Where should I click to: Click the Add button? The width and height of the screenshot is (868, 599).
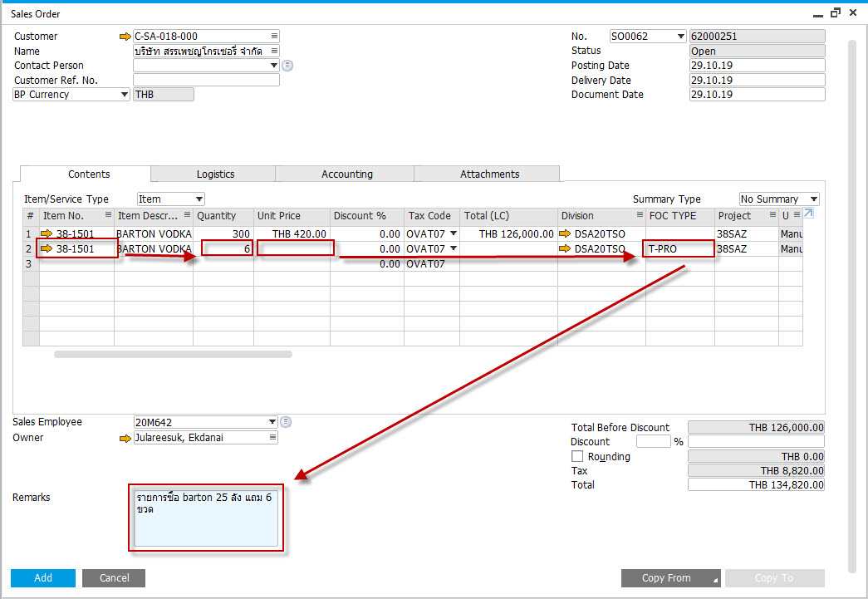pyautogui.click(x=43, y=578)
